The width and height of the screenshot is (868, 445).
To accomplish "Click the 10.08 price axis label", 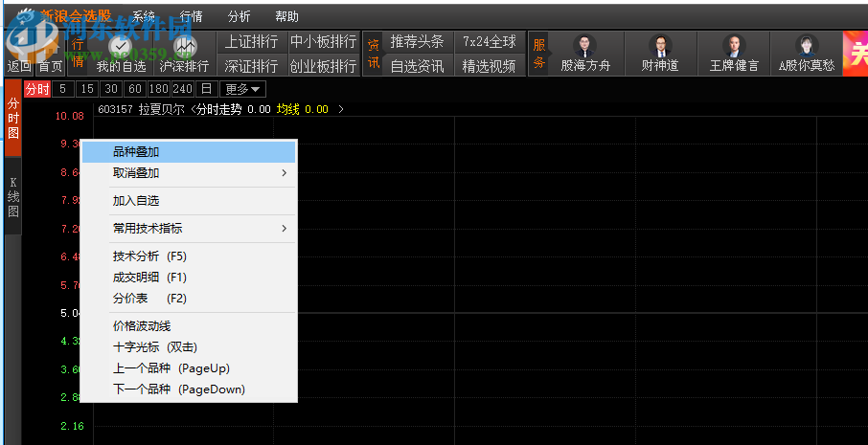I will tap(70, 116).
